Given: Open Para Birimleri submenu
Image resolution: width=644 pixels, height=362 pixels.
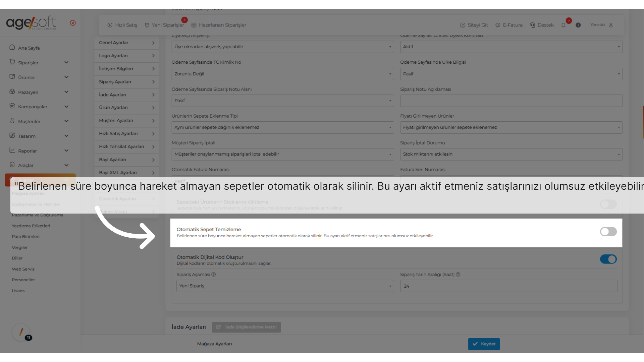Looking at the screenshot, I should click(25, 236).
